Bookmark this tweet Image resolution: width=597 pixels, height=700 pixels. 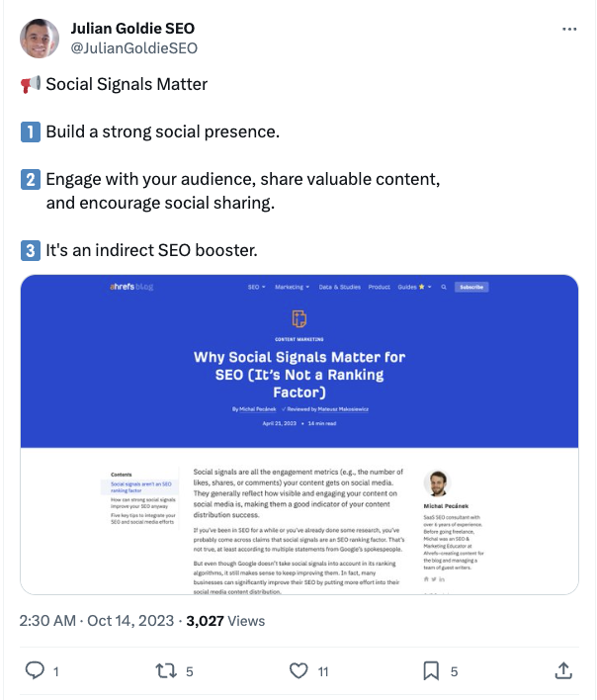click(x=431, y=671)
